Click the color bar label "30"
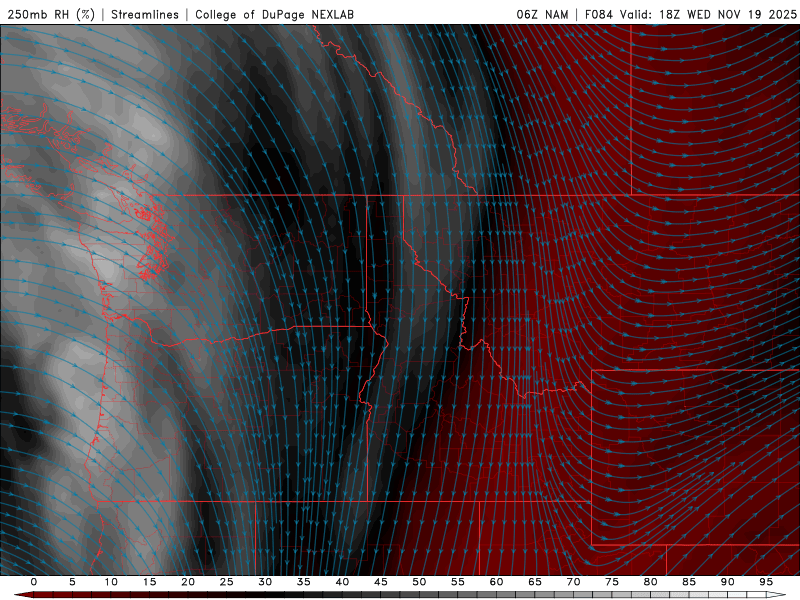800x600 pixels. point(265,582)
